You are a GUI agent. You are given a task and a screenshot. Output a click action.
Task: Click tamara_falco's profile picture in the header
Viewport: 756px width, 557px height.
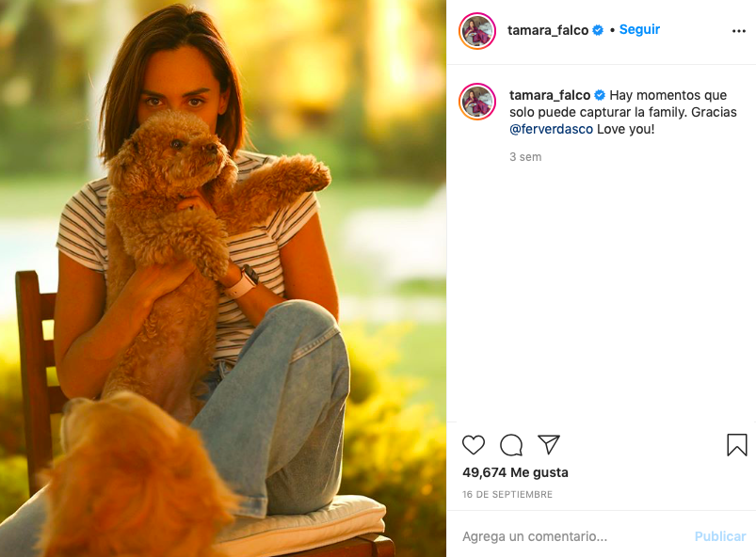[477, 29]
